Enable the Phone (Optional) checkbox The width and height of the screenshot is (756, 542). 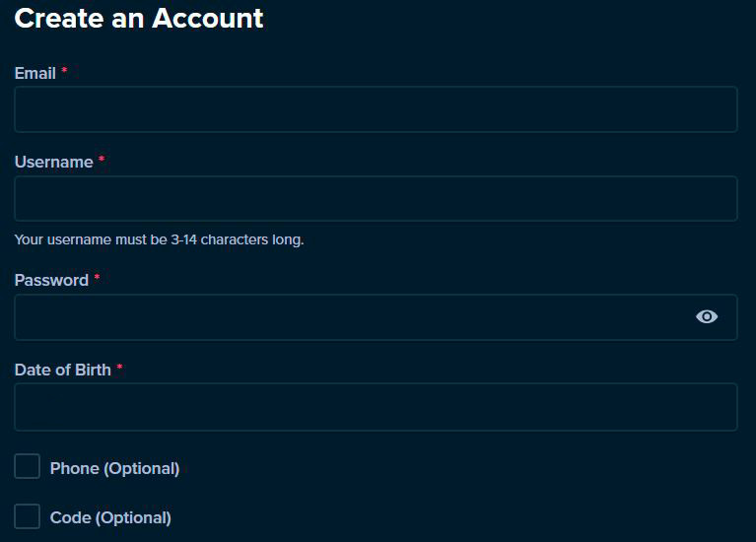click(x=27, y=466)
